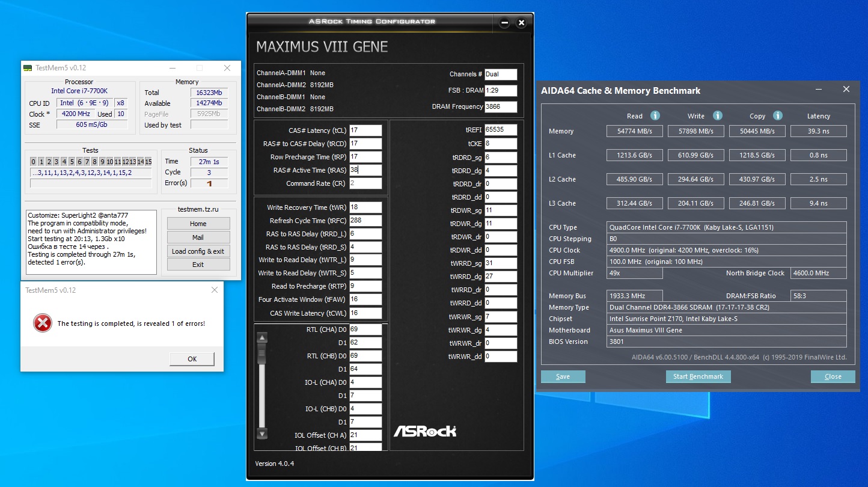Click the tWRRD_dg value field
868x487 pixels.
pyautogui.click(x=501, y=277)
